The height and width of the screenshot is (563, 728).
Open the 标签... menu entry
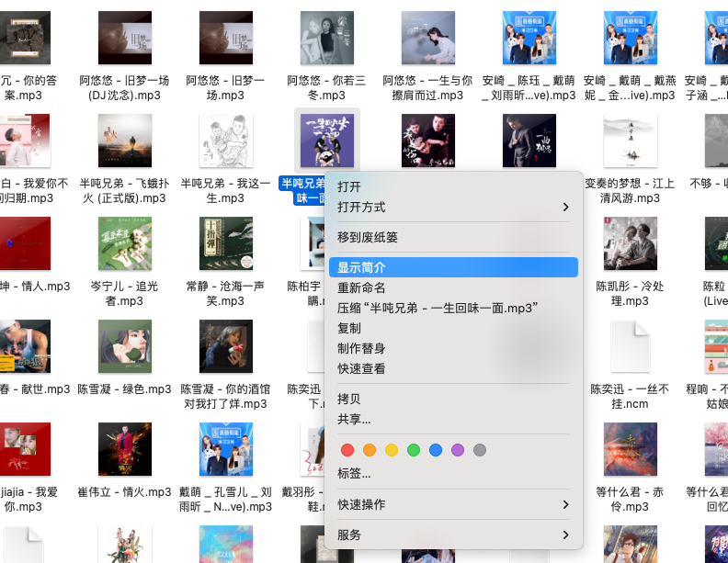point(453,474)
